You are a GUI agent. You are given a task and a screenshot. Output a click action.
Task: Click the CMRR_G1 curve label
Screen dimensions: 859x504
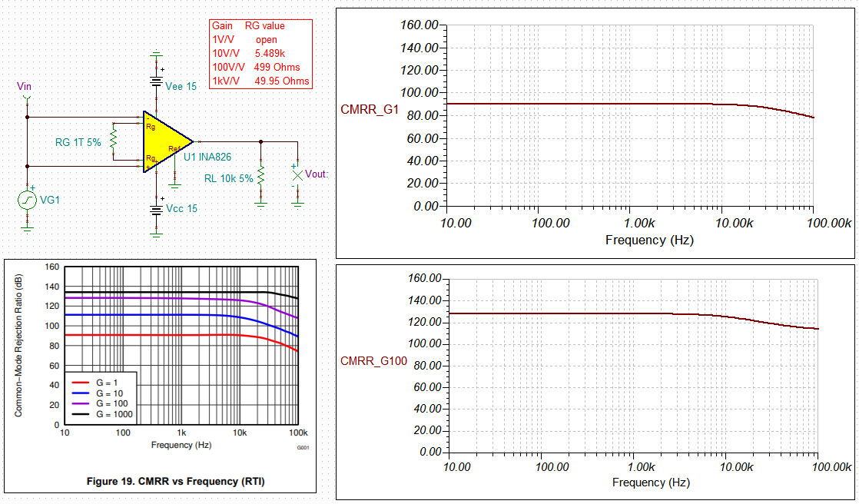(x=370, y=110)
